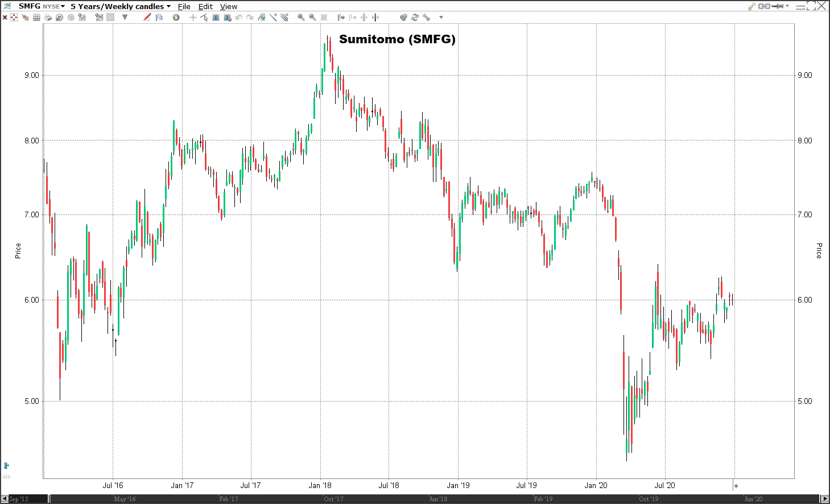Click the green vertical bar compress icon
This screenshot has width=830, height=504.
375,17
